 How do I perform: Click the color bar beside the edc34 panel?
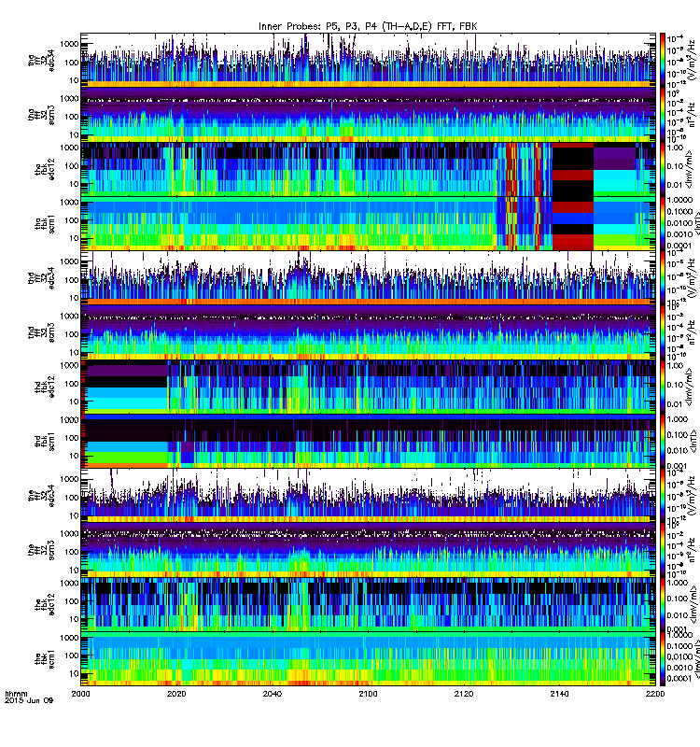click(663, 497)
